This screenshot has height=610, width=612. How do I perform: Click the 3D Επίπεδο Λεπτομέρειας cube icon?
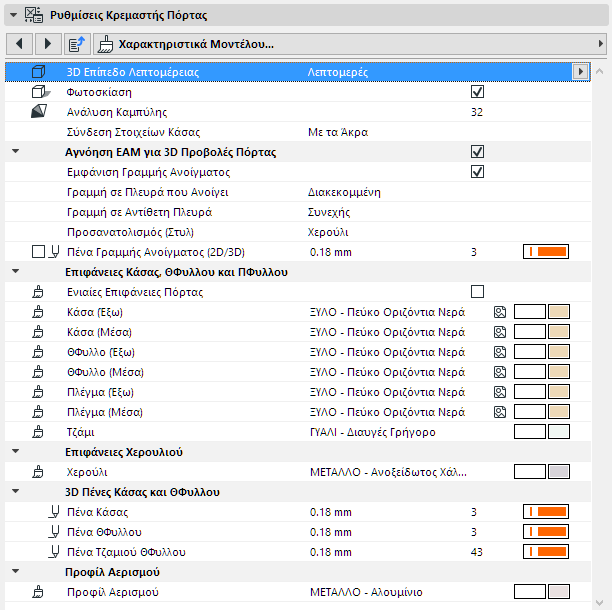[x=39, y=72]
